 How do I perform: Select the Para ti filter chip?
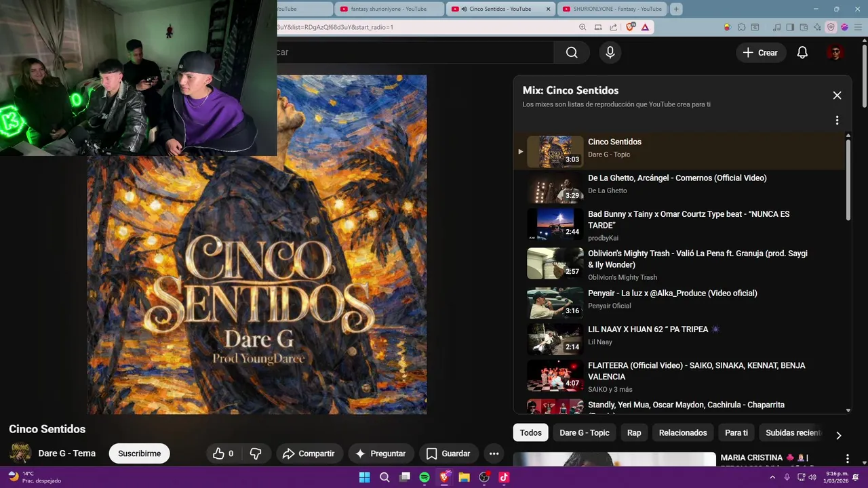click(736, 432)
